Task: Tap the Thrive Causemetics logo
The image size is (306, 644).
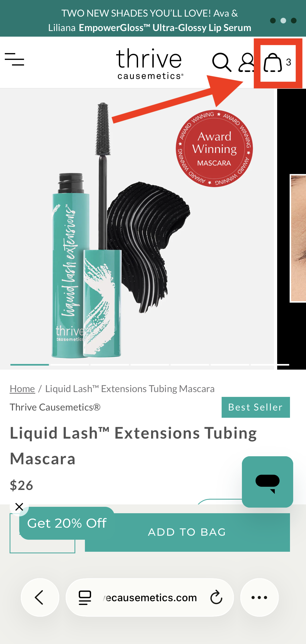Action: 150,64
